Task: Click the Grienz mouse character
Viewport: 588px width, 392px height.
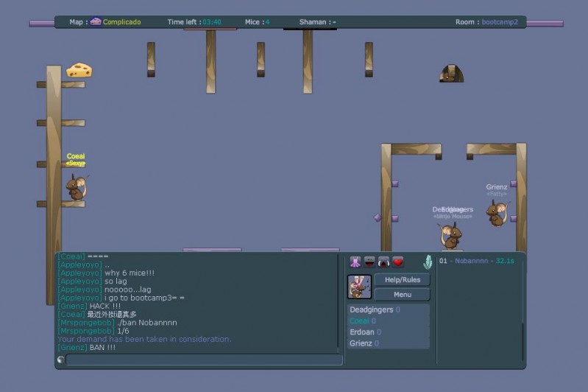Action: (497, 213)
